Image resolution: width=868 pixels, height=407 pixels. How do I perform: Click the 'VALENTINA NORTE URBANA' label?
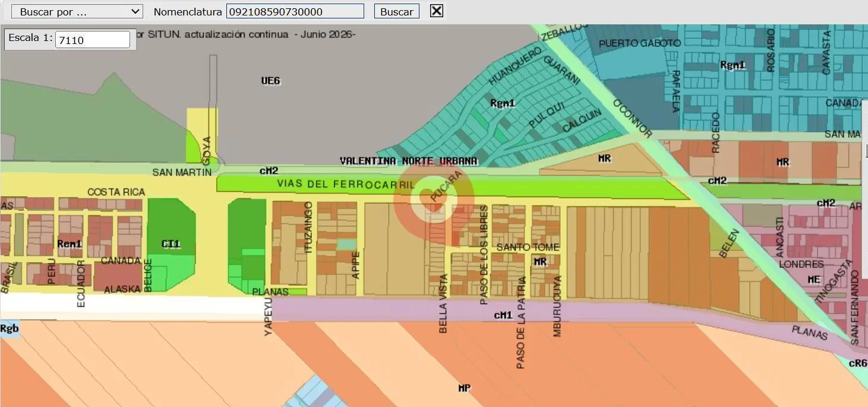(x=408, y=161)
